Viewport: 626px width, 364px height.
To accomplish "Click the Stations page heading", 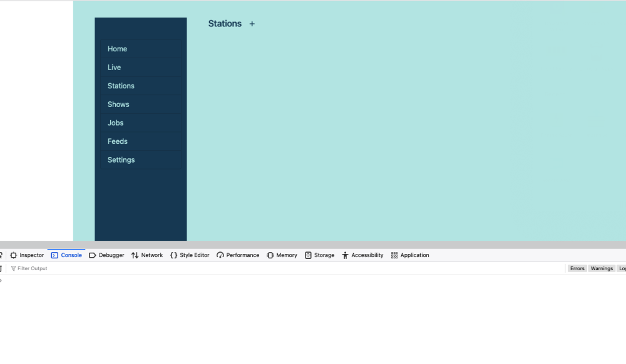I will coord(225,24).
